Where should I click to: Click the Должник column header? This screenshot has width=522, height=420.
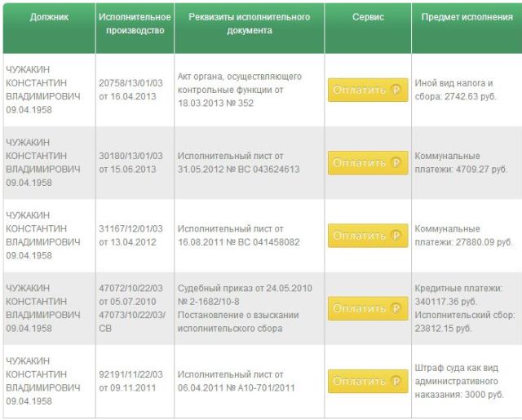47,17
